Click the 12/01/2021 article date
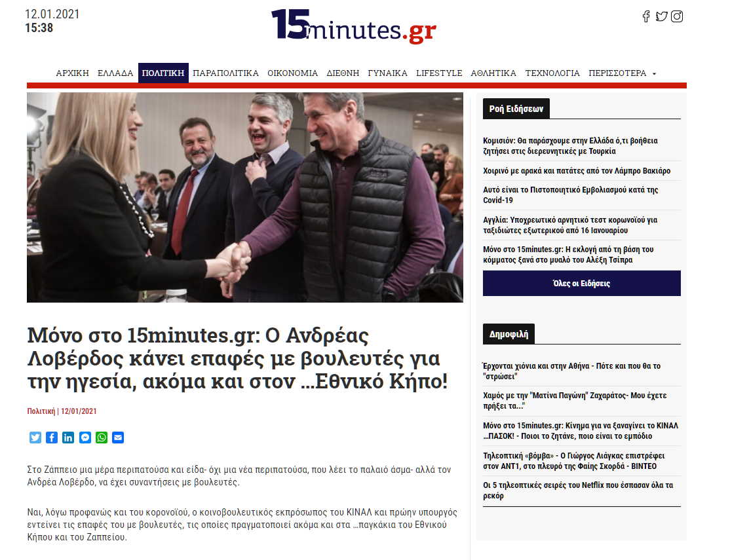 click(79, 411)
